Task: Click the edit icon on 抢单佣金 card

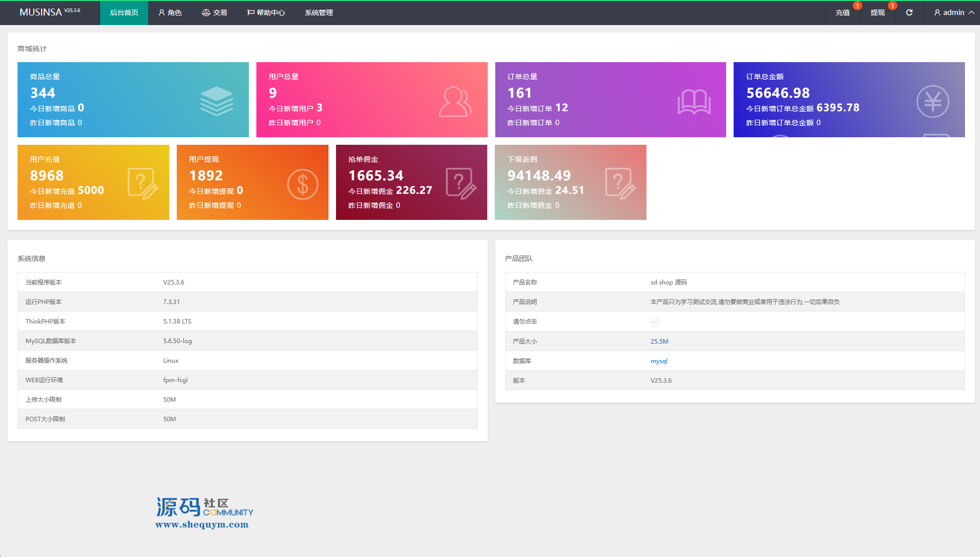Action: [460, 184]
